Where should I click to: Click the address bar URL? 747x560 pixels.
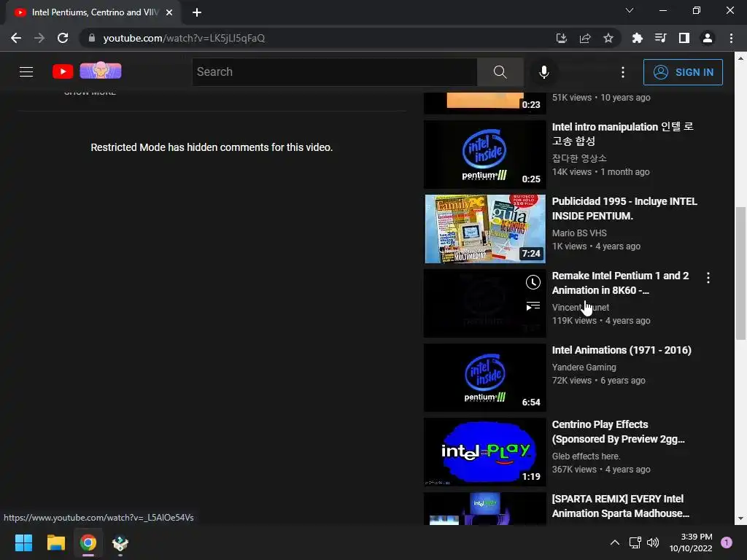184,38
